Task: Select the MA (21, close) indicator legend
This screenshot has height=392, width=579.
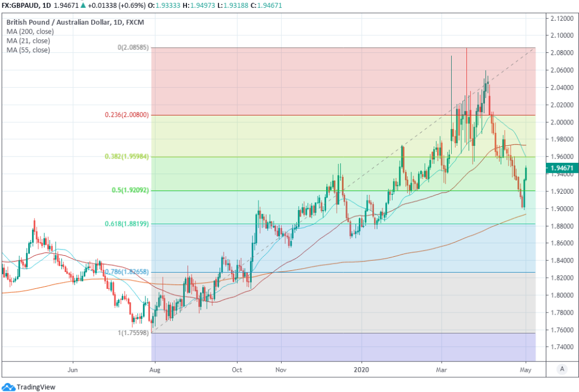Action: coord(28,41)
